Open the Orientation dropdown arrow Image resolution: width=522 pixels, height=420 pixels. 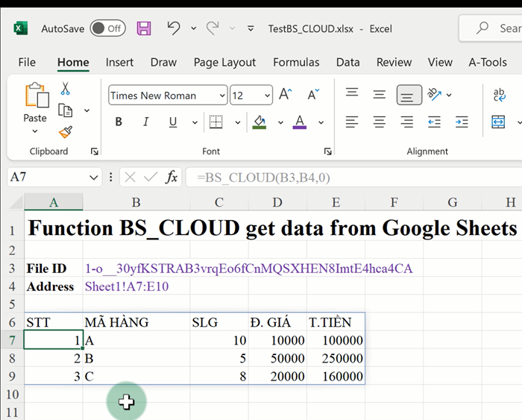coord(449,95)
